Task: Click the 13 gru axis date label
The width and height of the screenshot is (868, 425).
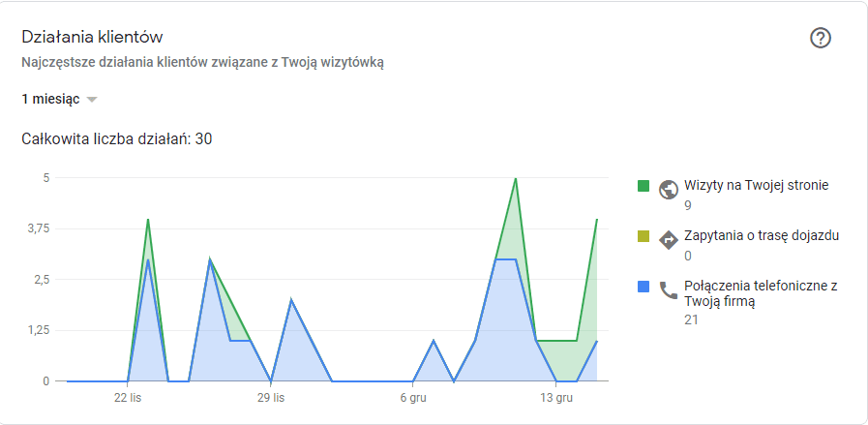Action: click(x=555, y=398)
